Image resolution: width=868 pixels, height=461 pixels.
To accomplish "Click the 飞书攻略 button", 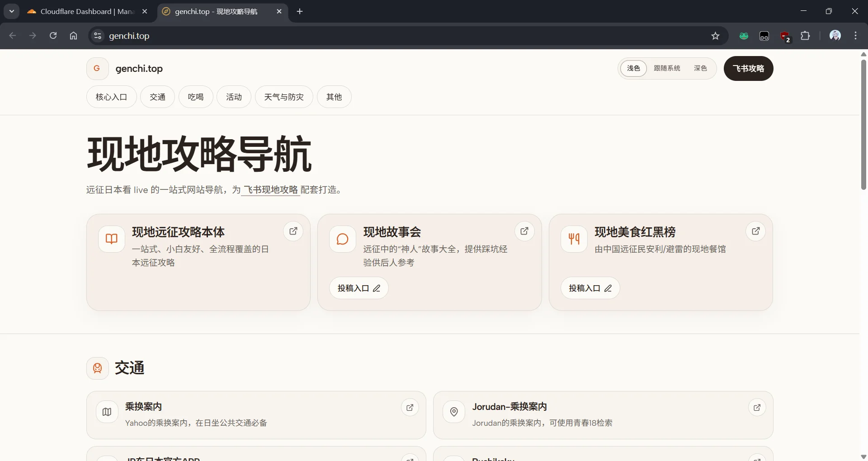I will pos(749,68).
